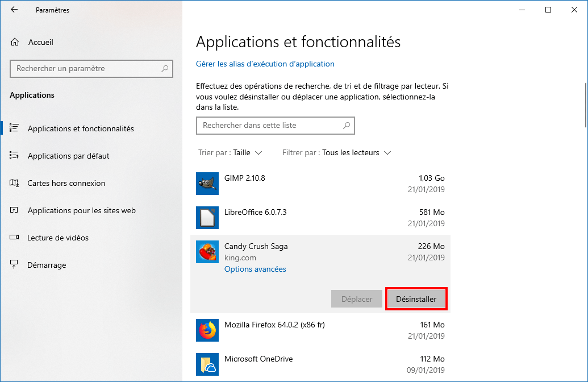Open Cartes hors connexion section
588x382 pixels.
pos(66,183)
